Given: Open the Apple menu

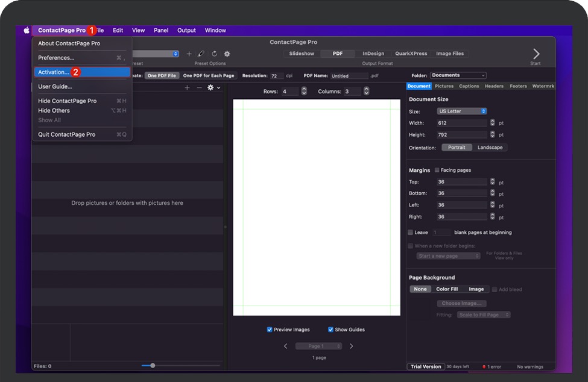Looking at the screenshot, I should click(27, 30).
